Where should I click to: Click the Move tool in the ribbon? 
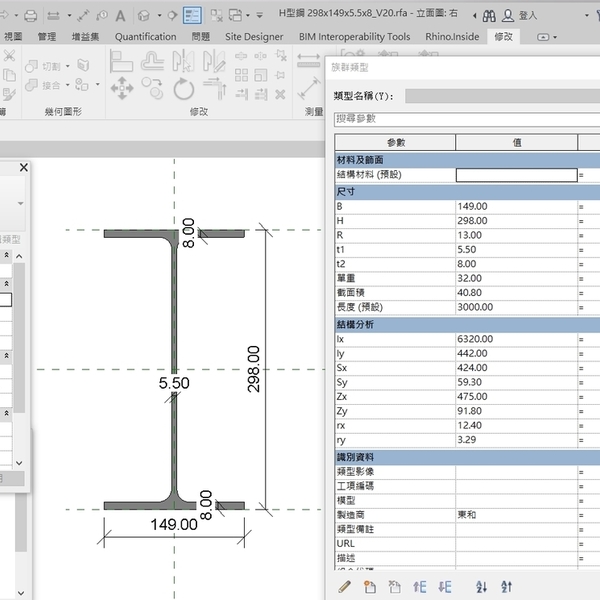122,88
